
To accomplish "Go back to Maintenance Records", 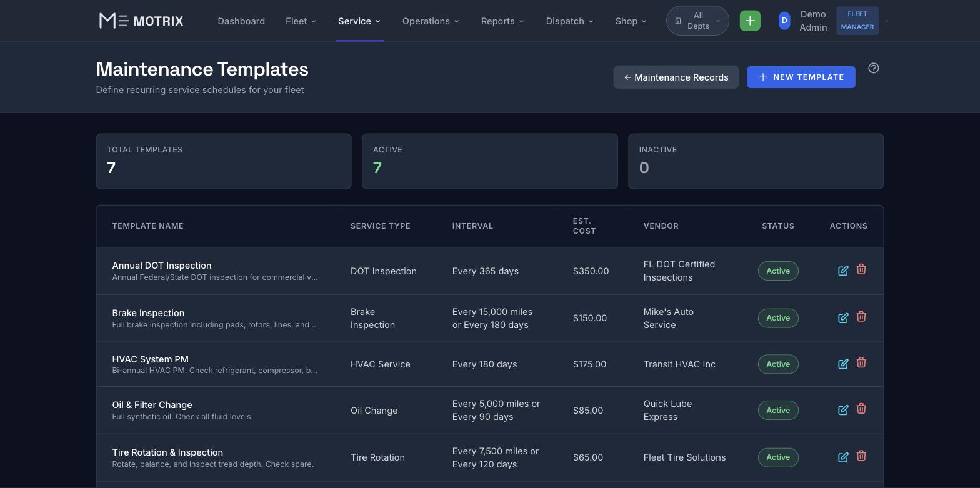I will point(676,77).
